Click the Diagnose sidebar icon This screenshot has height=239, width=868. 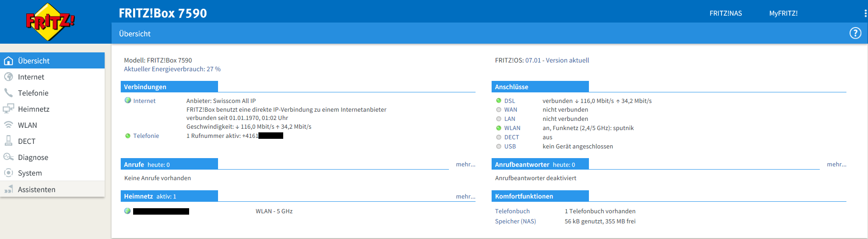click(8, 157)
